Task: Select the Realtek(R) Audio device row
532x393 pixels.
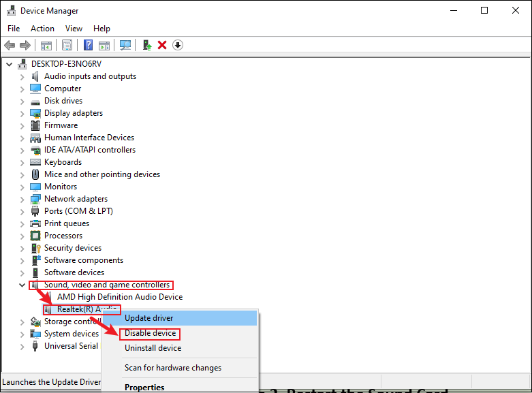Action: point(82,309)
